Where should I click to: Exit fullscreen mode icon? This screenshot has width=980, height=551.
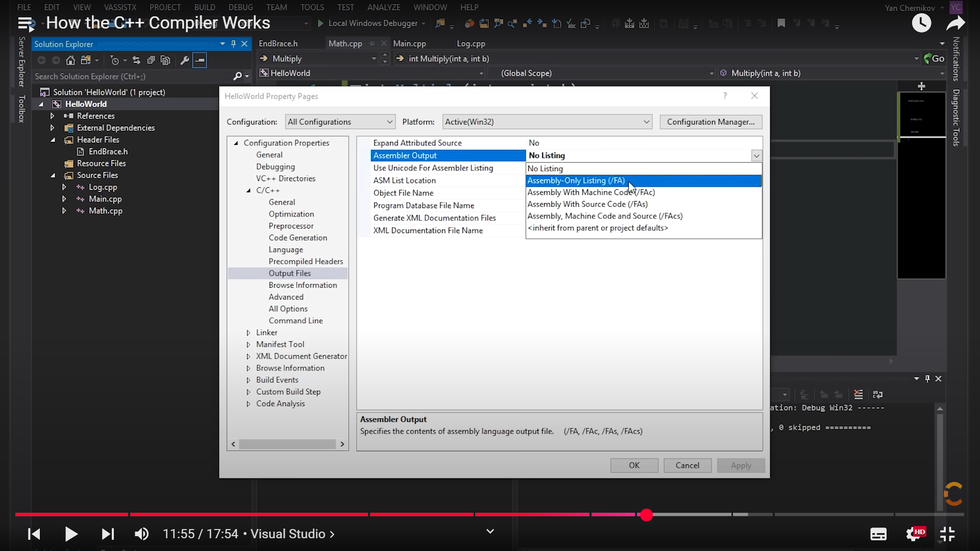pos(947,534)
